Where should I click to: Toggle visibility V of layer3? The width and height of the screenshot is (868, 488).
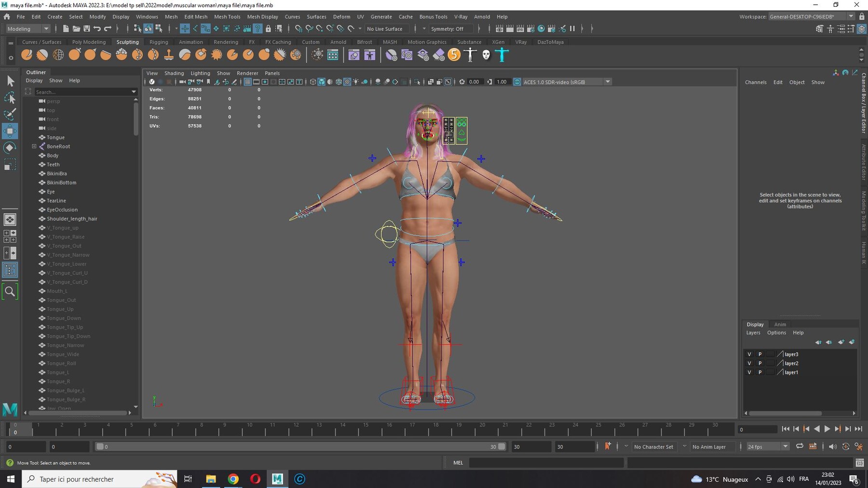[x=749, y=354]
